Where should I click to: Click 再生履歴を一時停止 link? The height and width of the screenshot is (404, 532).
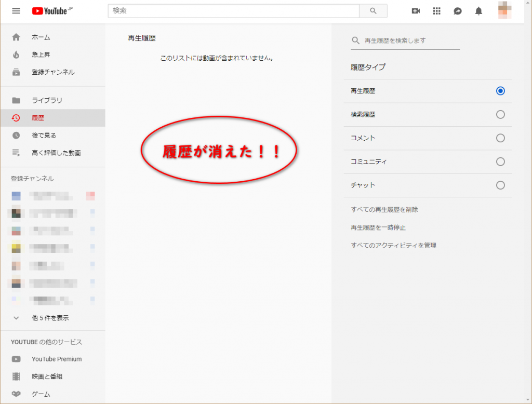[378, 227]
